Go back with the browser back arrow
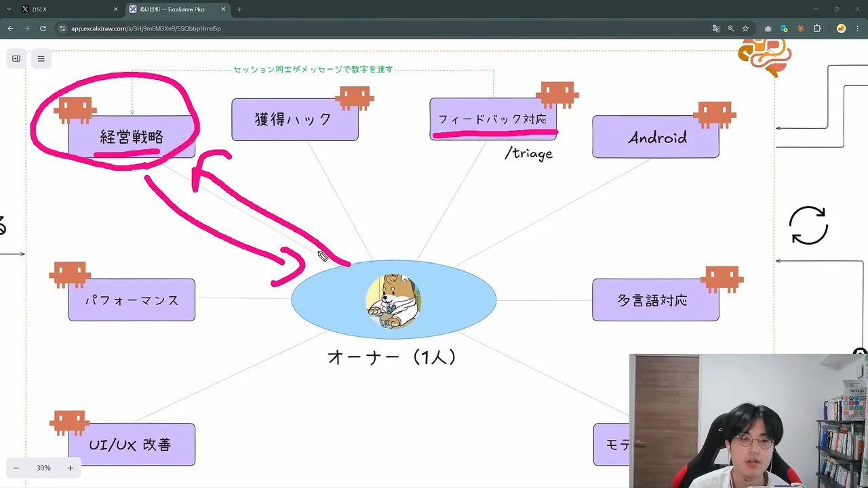The width and height of the screenshot is (868, 488). click(10, 28)
